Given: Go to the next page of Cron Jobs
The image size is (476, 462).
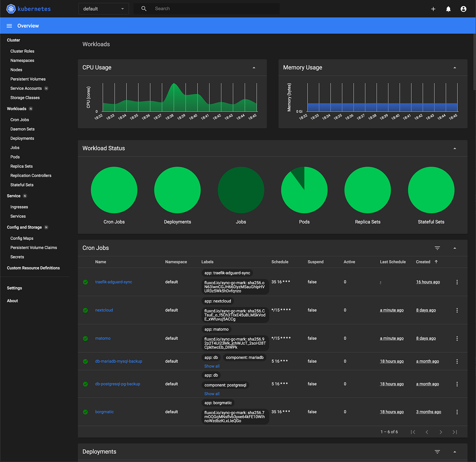Looking at the screenshot, I should pos(441,432).
